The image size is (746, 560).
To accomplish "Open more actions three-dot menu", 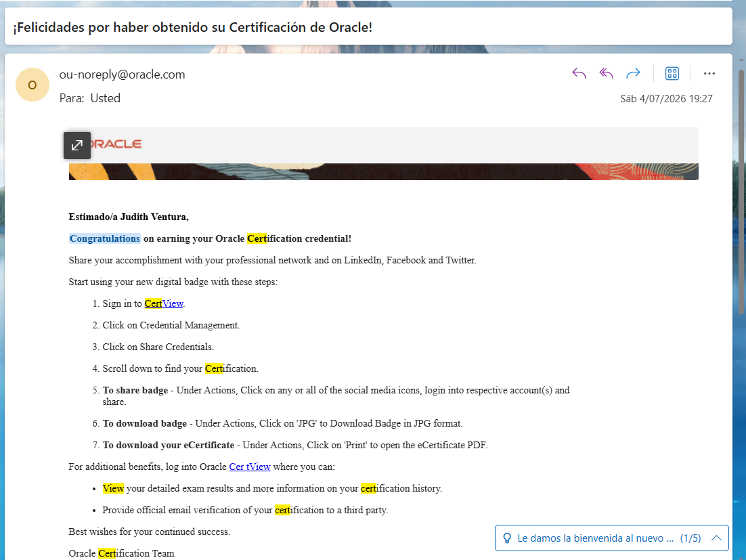I will pyautogui.click(x=709, y=73).
